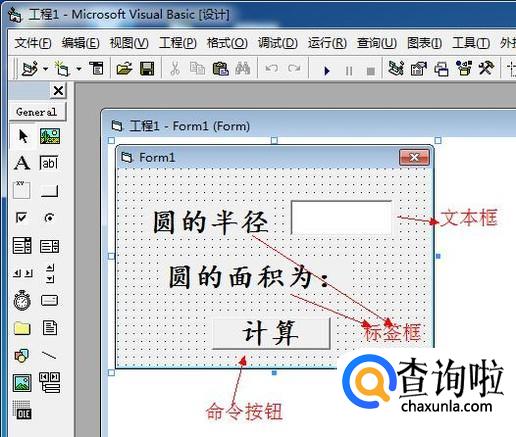Select the Label tool (A) in toolbox
The width and height of the screenshot is (516, 437).
pyautogui.click(x=22, y=163)
